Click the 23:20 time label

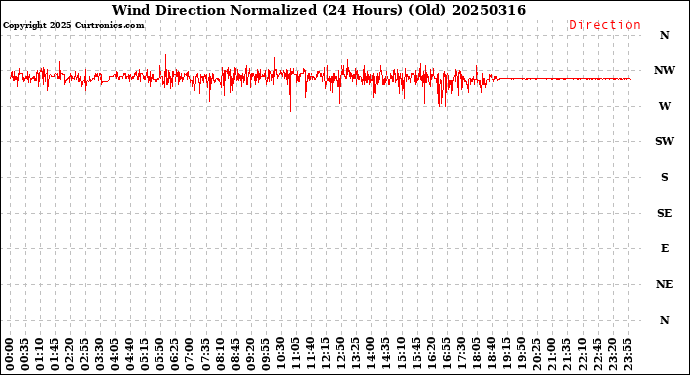coord(612,354)
